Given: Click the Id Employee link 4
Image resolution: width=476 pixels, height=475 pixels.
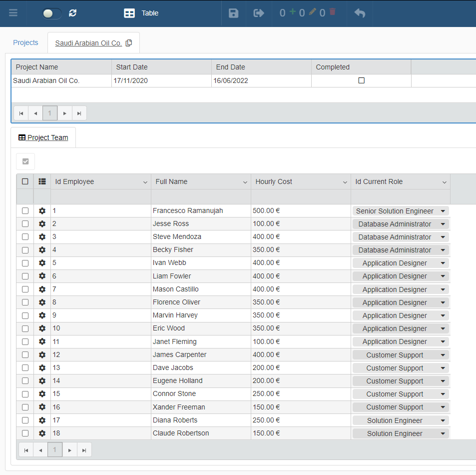Looking at the screenshot, I should [x=54, y=249].
